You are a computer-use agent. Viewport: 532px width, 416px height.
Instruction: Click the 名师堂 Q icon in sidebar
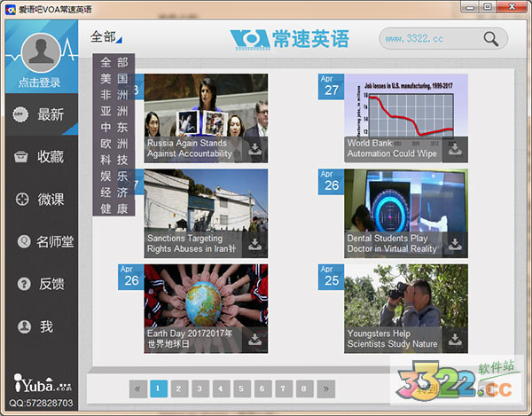point(24,241)
